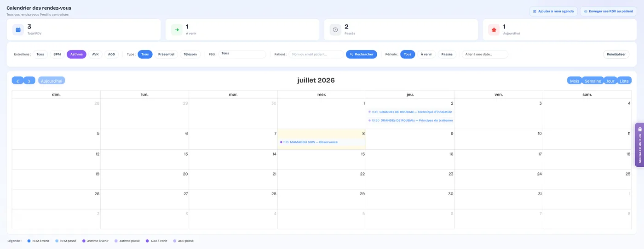This screenshot has height=249, width=644.
Task: Select Tous in Entretiens filter
Action: [x=40, y=54]
